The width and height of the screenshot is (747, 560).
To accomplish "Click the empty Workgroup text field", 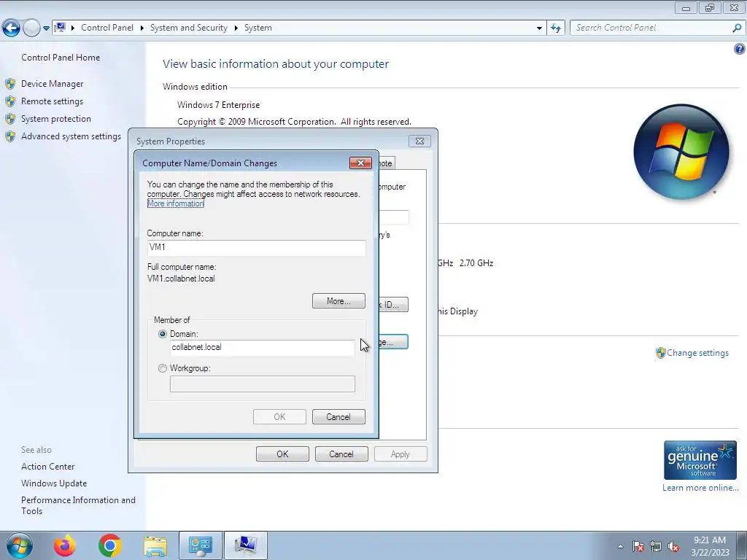I will point(262,384).
